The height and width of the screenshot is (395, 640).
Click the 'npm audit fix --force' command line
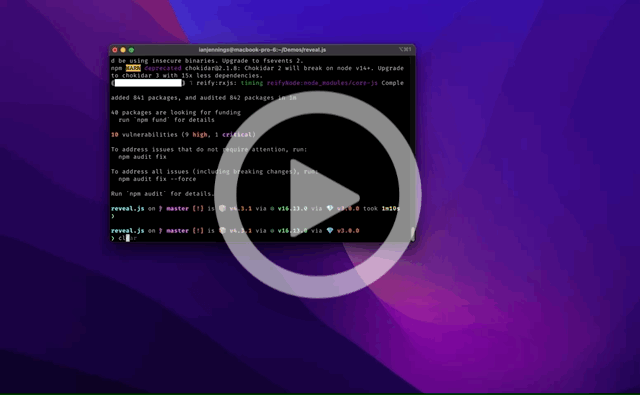(x=157, y=179)
